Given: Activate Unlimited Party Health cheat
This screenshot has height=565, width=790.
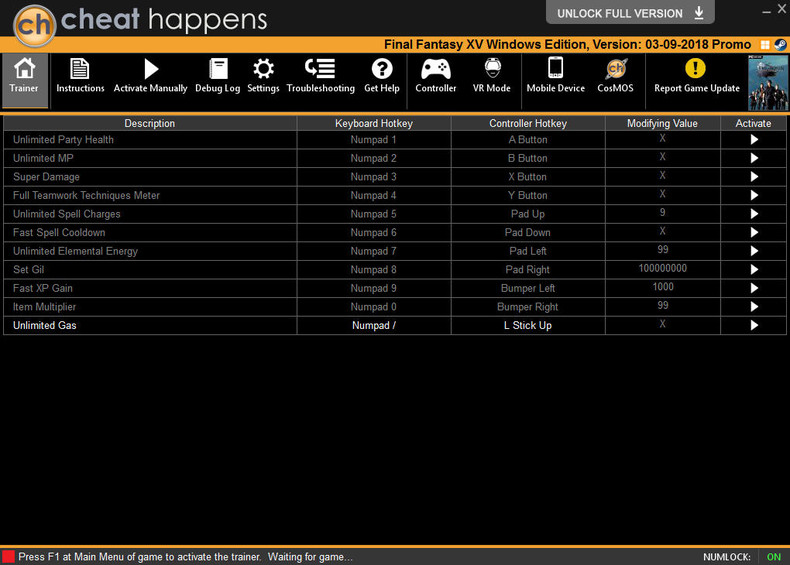Looking at the screenshot, I should [754, 140].
